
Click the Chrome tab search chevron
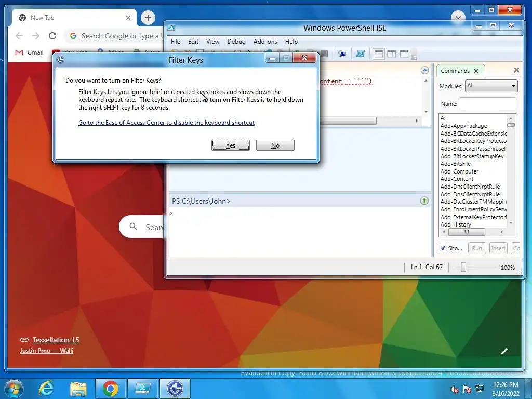tap(458, 17)
